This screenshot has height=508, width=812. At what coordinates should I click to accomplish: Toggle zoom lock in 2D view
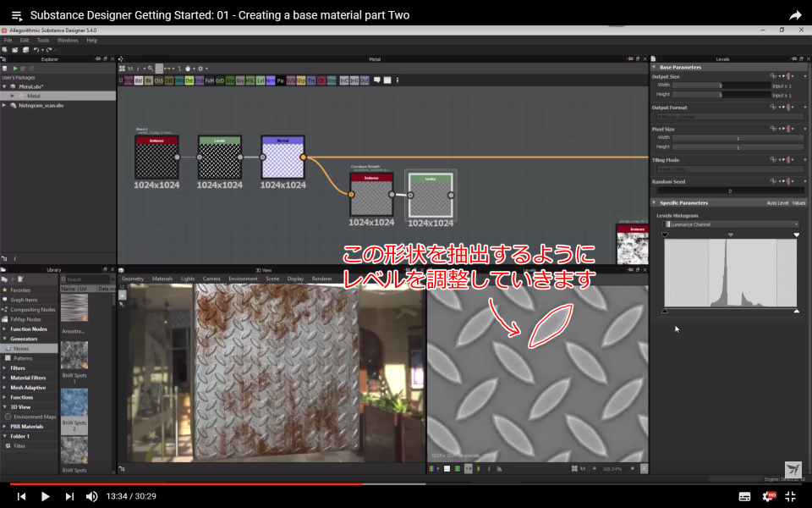[x=644, y=468]
